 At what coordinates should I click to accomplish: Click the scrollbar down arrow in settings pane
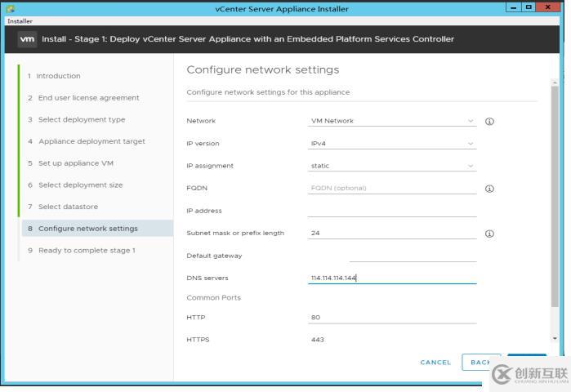coord(555,338)
